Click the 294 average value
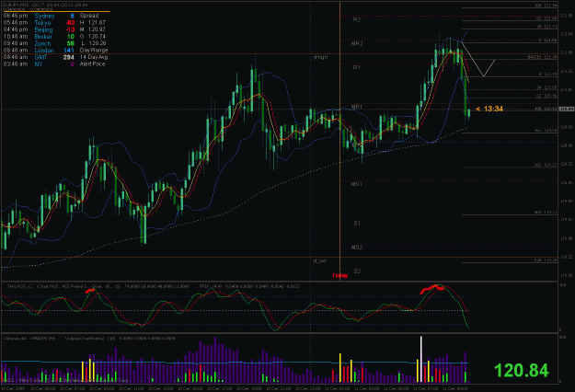Screen dimensions: 575x392 click(69, 57)
